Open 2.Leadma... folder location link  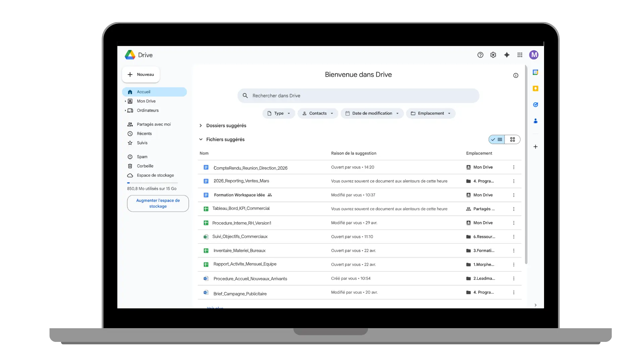(481, 279)
